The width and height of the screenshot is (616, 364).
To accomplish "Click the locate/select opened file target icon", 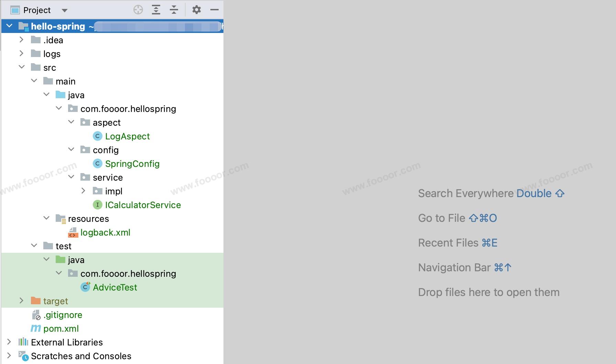I will [x=138, y=10].
